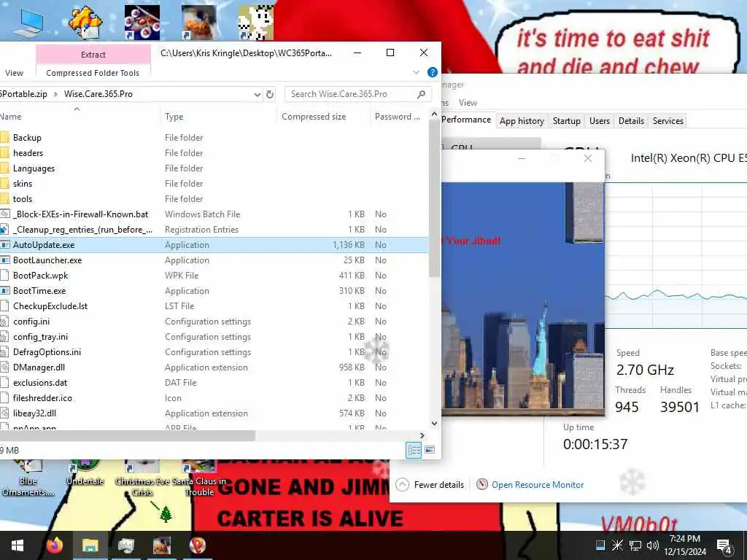Screen dimensions: 747x560
Task: Click the vertical scrollbar up arrow
Action: coord(434,114)
